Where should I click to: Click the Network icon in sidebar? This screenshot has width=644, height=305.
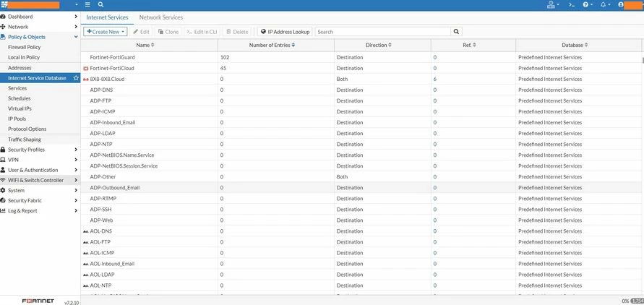click(4, 27)
